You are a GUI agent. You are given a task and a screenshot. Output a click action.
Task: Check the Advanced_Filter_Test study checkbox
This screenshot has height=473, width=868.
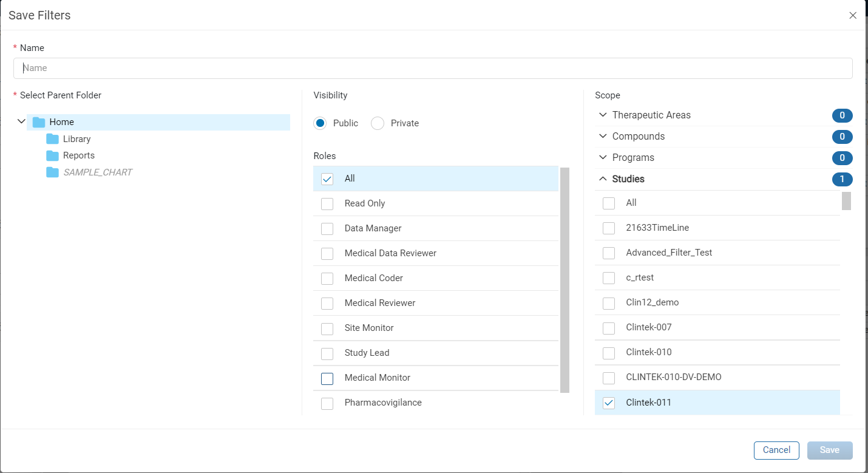pyautogui.click(x=609, y=253)
